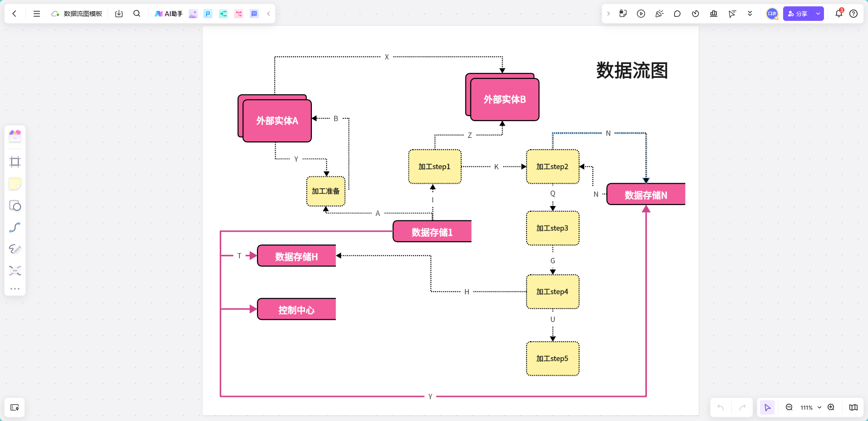The width and height of the screenshot is (868, 421).
Task: Click the export download icon
Action: (x=119, y=14)
